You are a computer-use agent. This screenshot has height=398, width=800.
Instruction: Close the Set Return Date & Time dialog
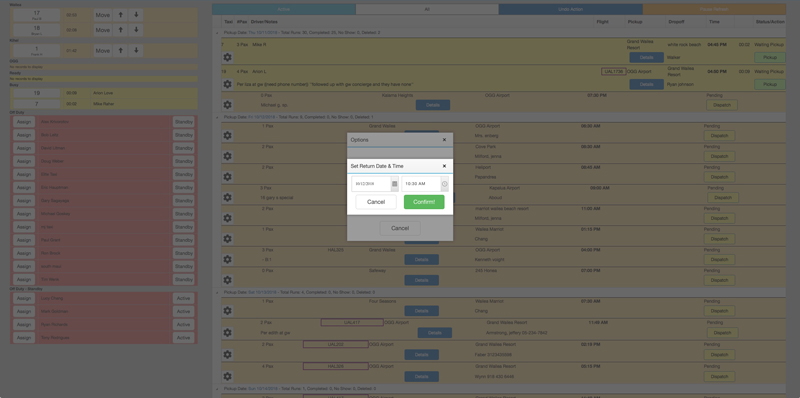point(444,166)
